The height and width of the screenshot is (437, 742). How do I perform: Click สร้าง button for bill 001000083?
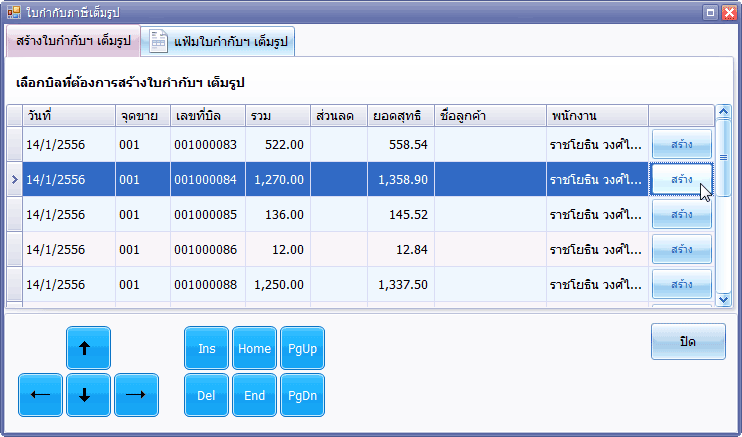tap(681, 144)
